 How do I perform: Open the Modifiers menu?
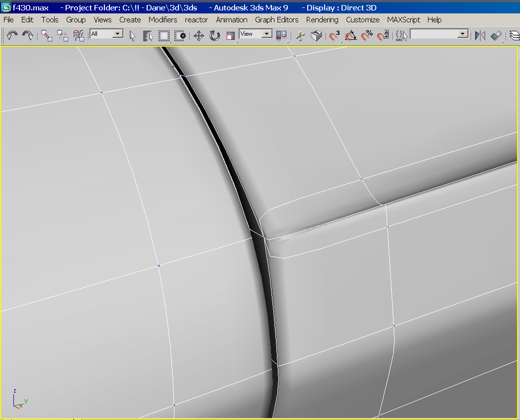pos(163,20)
